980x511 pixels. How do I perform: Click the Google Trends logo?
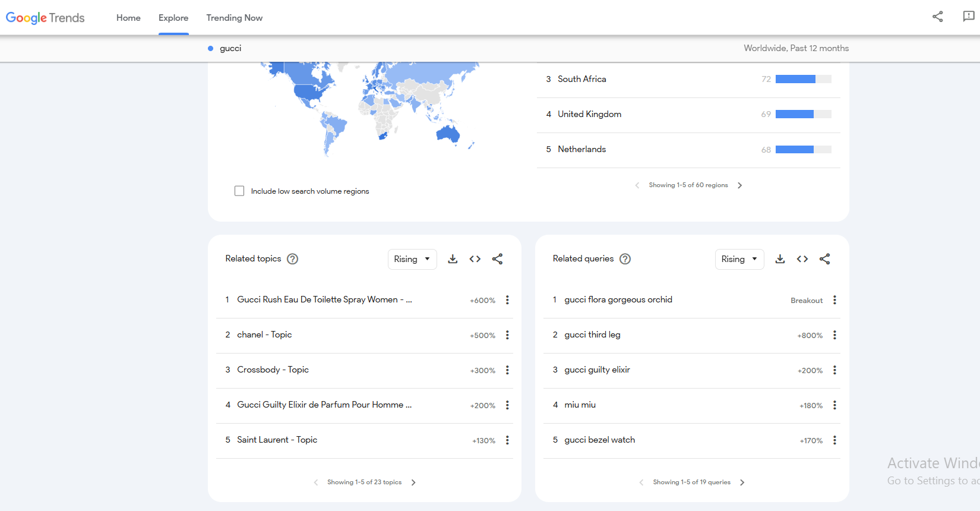click(45, 18)
